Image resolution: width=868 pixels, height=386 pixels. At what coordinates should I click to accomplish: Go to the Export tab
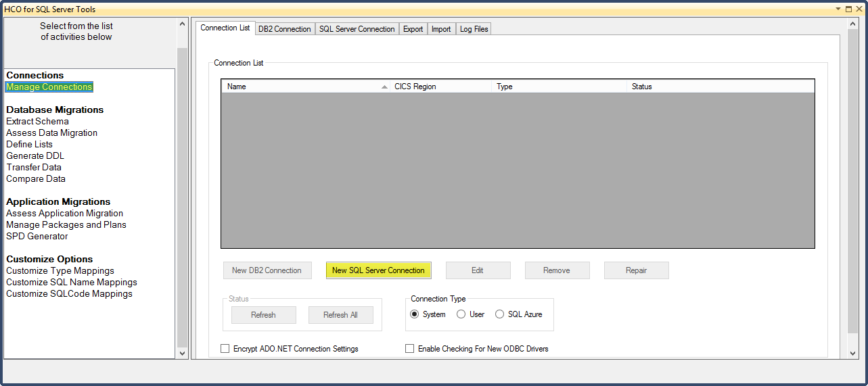coord(413,29)
